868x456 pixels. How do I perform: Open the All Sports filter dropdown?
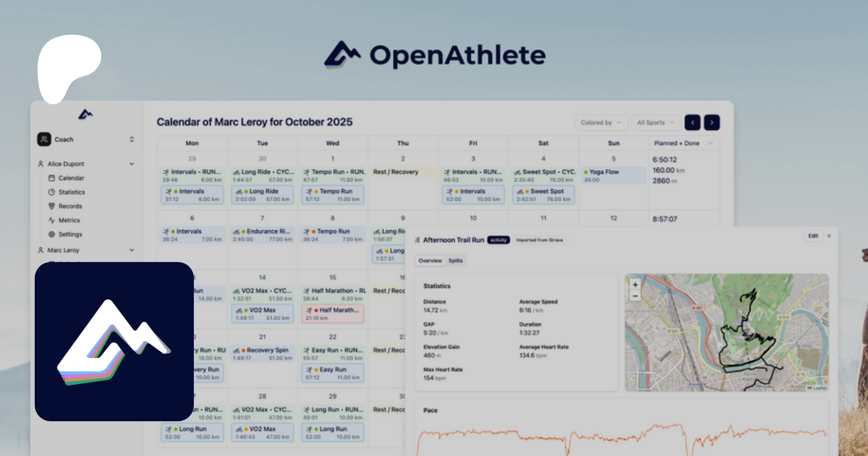[655, 123]
